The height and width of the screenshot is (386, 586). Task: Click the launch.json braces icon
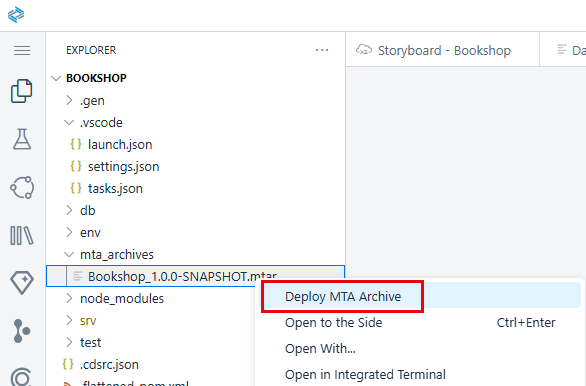(x=76, y=144)
